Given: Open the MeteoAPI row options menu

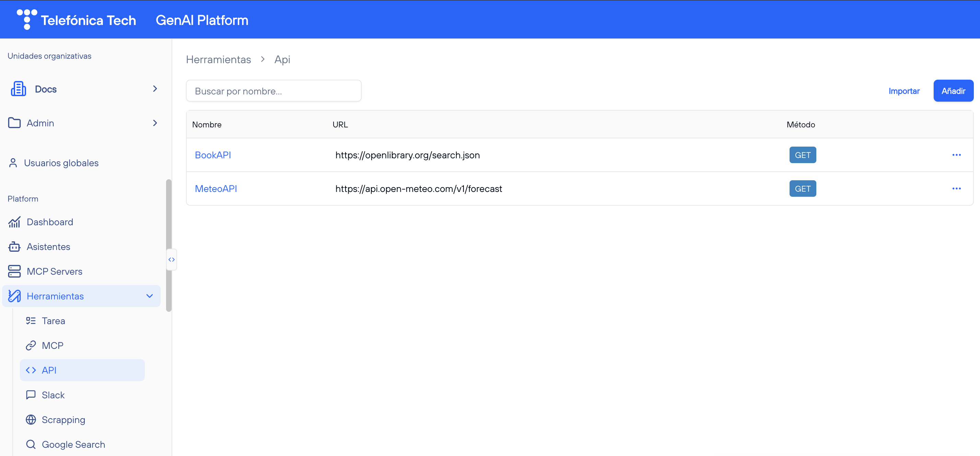Looking at the screenshot, I should [956, 189].
